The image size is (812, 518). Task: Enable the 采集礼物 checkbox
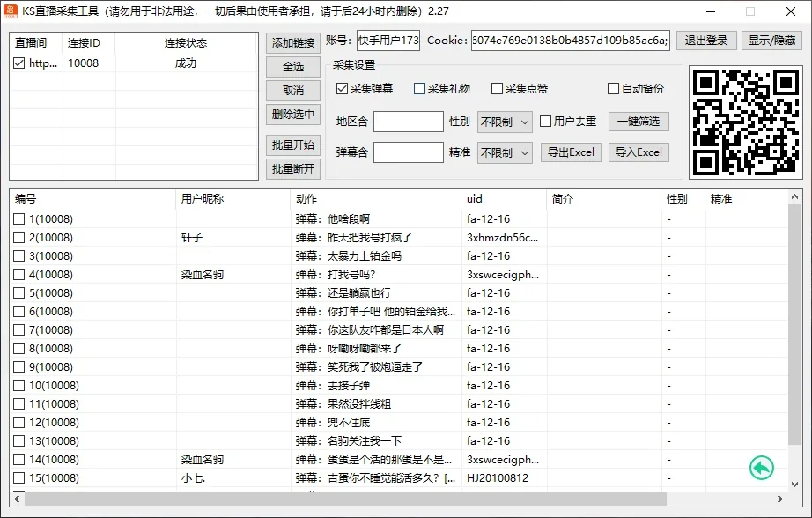pos(419,89)
